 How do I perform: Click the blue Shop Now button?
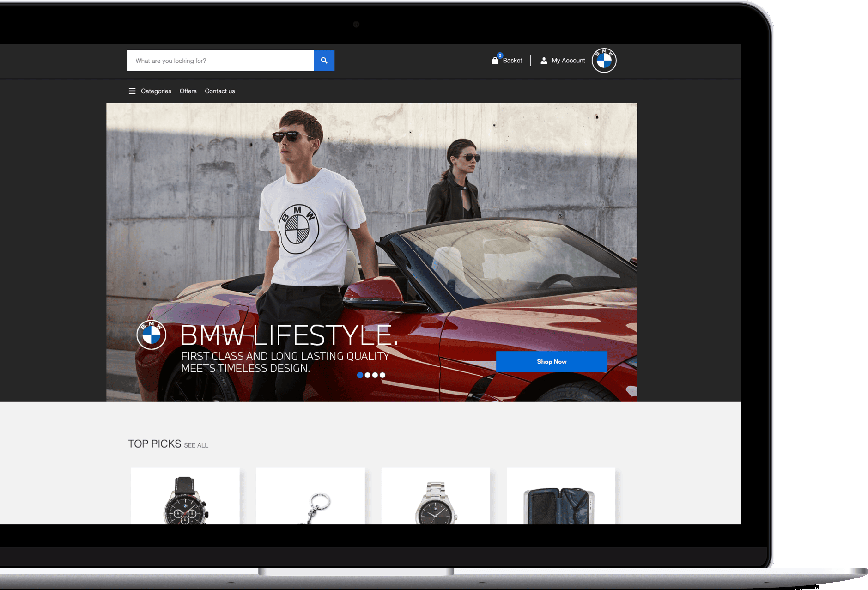[x=552, y=361]
